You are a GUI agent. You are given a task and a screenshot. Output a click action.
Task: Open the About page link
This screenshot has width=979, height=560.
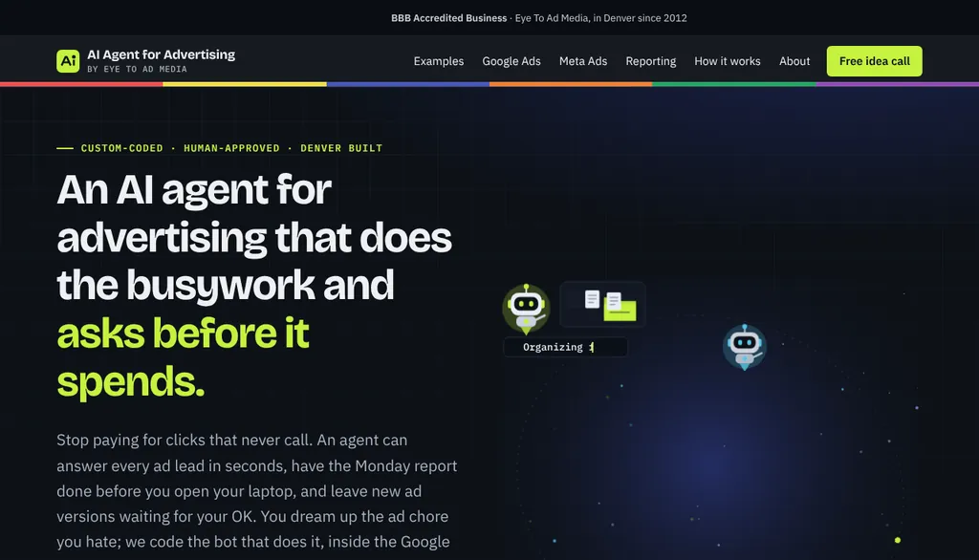(x=794, y=61)
